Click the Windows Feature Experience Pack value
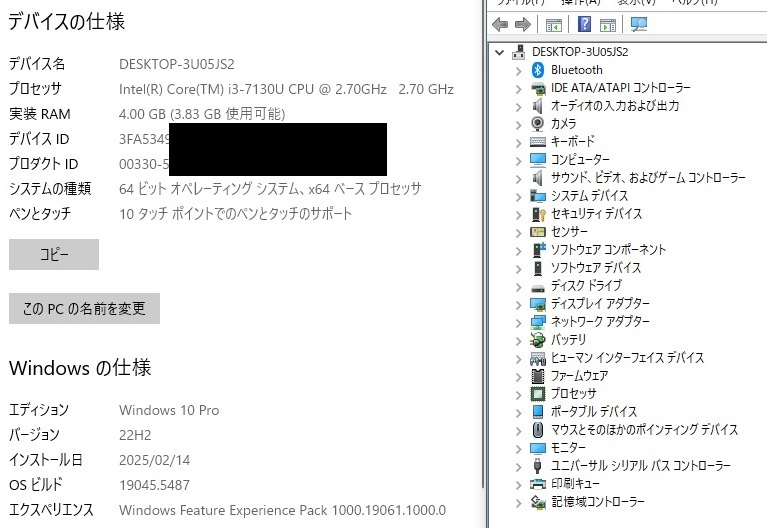 click(282, 510)
